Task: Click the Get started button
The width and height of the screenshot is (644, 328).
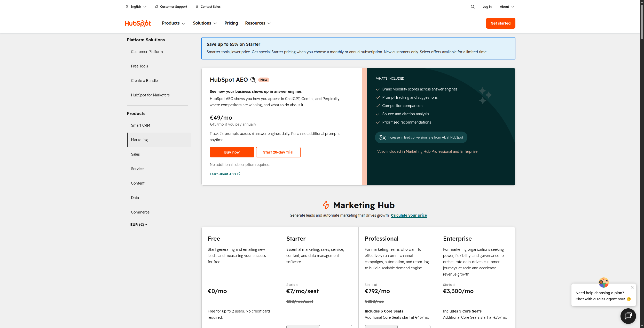Action: 500,23
